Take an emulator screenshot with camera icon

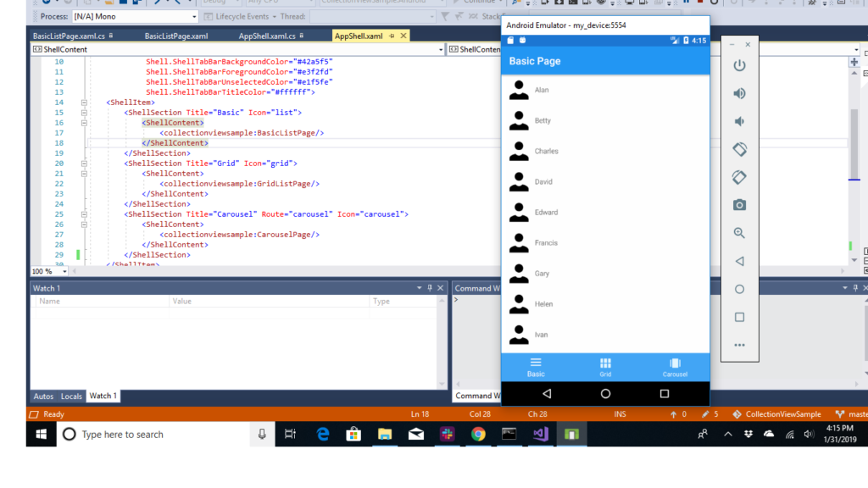point(739,204)
